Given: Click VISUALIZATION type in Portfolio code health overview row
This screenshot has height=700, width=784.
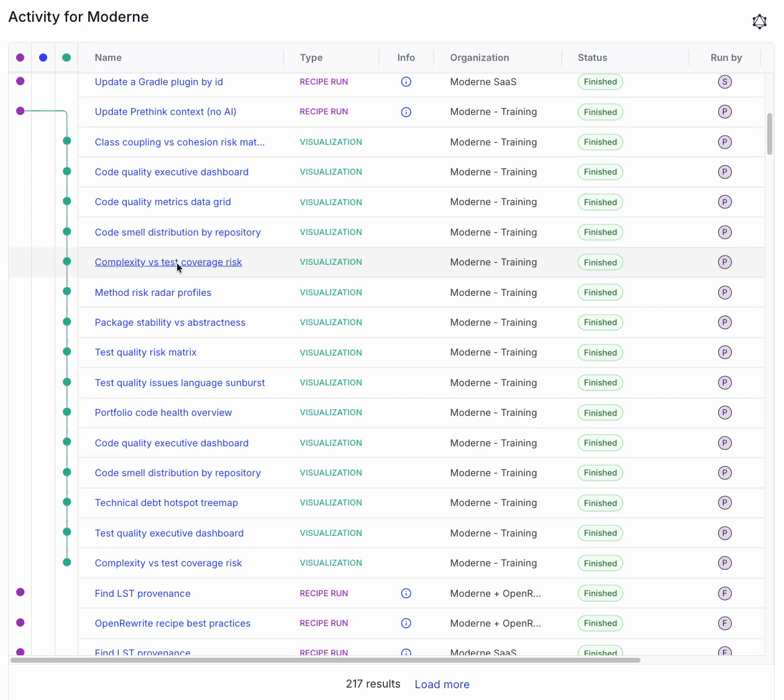Looking at the screenshot, I should 330,412.
